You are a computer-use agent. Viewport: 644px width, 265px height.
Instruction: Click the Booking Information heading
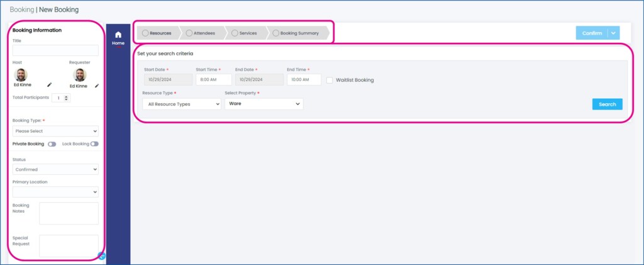coord(37,30)
